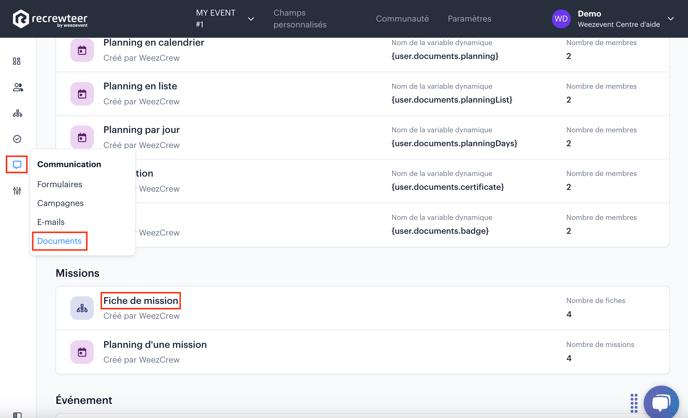The height and width of the screenshot is (418, 688).
Task: Open Communauté menu
Action: 402,19
